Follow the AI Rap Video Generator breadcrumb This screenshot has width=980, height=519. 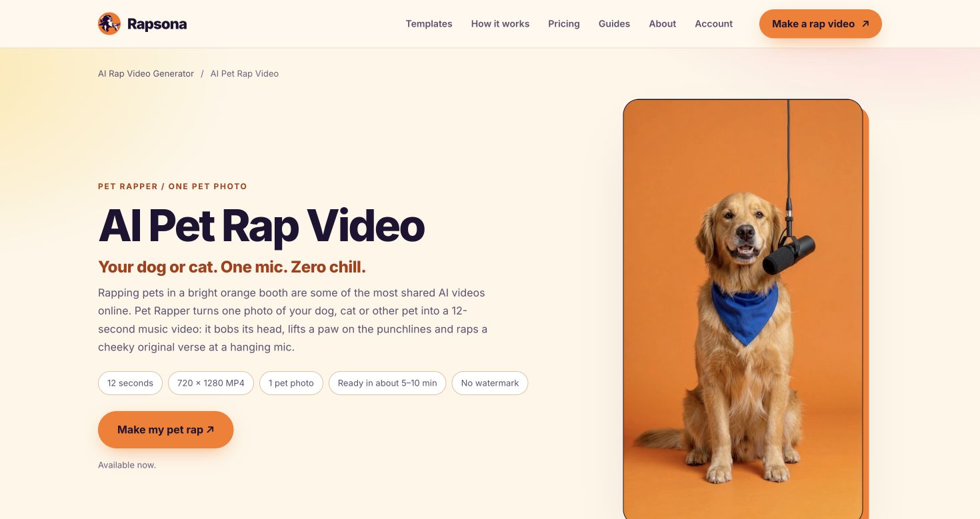(x=146, y=74)
